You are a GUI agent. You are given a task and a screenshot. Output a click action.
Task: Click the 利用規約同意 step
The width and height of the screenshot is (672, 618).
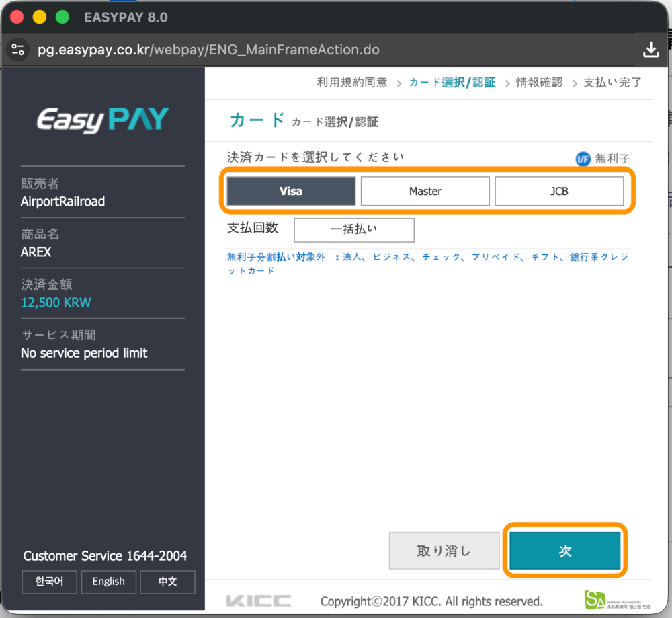[352, 82]
